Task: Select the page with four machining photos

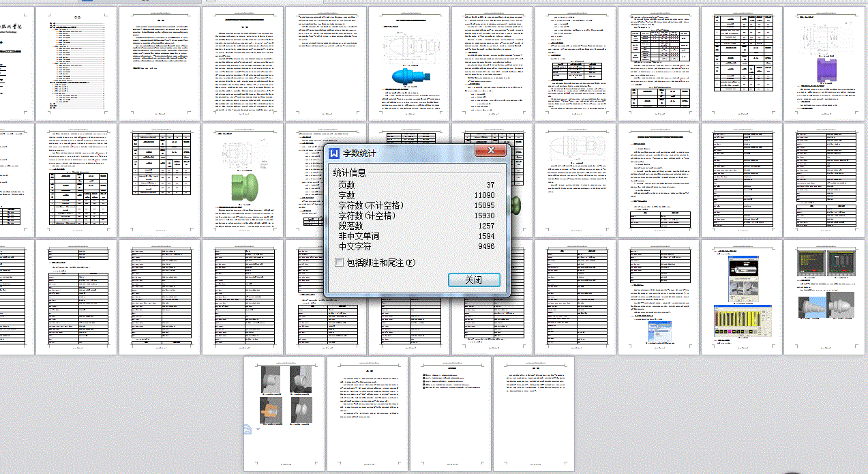Action: coord(284,413)
